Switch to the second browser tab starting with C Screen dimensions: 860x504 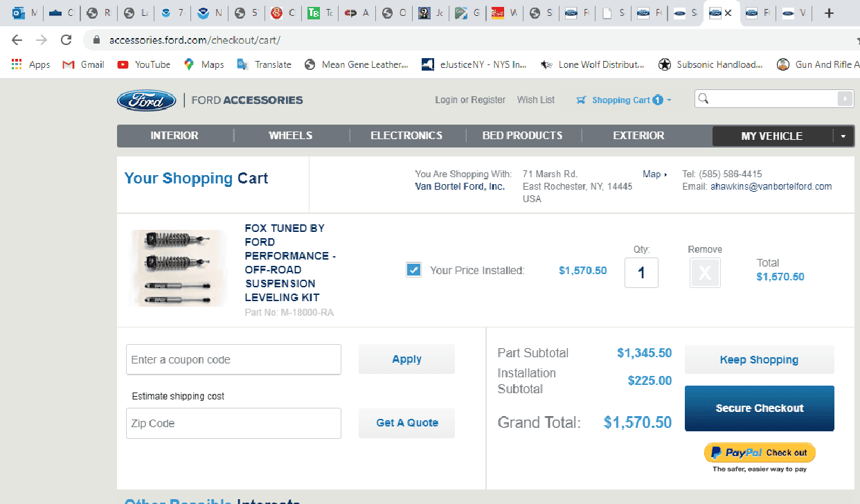[62, 13]
